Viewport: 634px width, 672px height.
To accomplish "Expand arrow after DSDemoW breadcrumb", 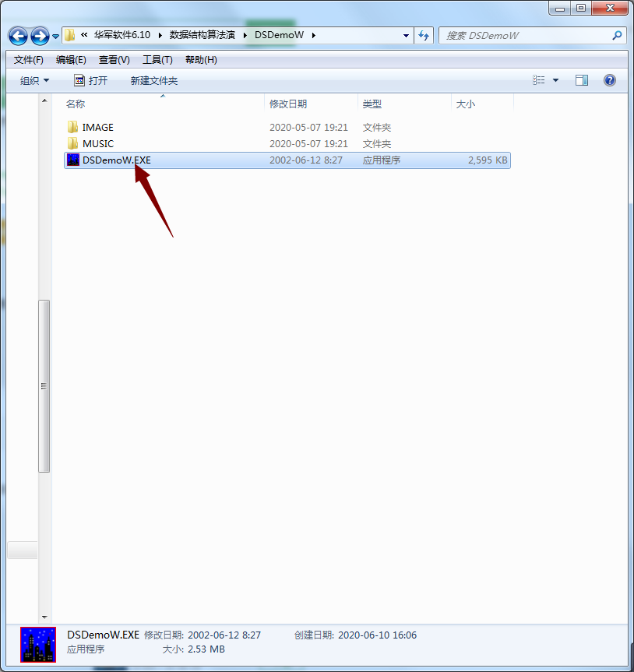I will tap(314, 35).
